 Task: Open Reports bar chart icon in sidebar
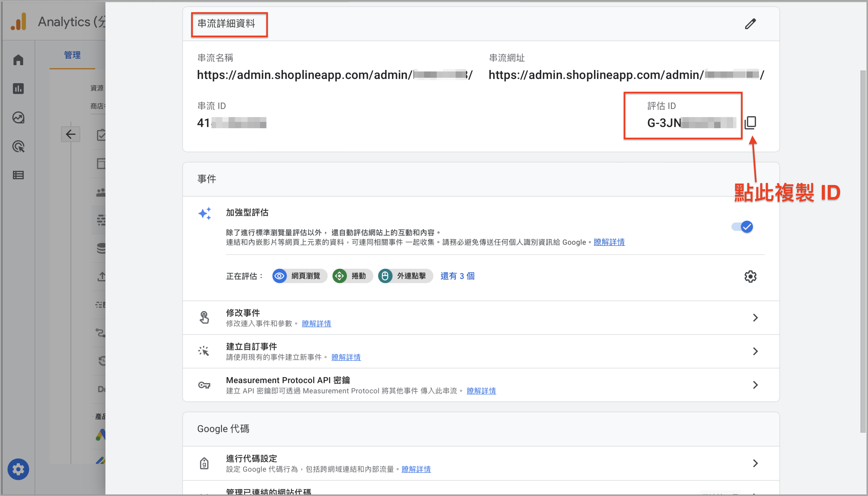point(18,89)
